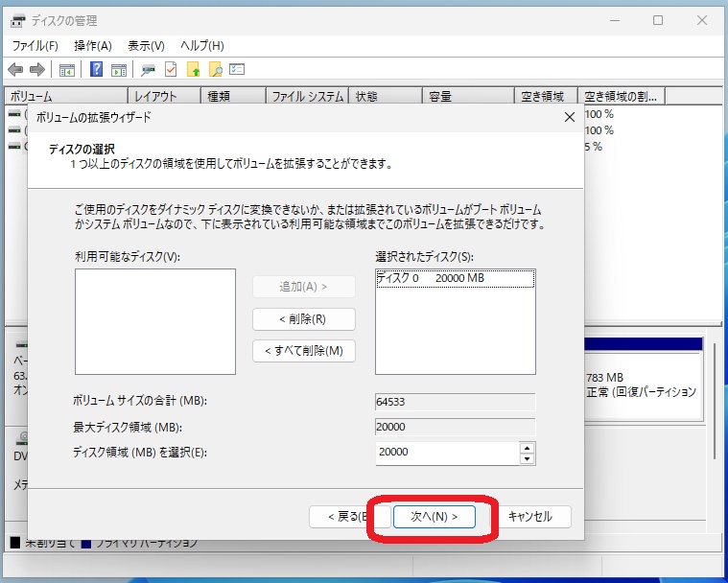Click the 空き領域 column header
The width and height of the screenshot is (728, 583).
(x=546, y=97)
